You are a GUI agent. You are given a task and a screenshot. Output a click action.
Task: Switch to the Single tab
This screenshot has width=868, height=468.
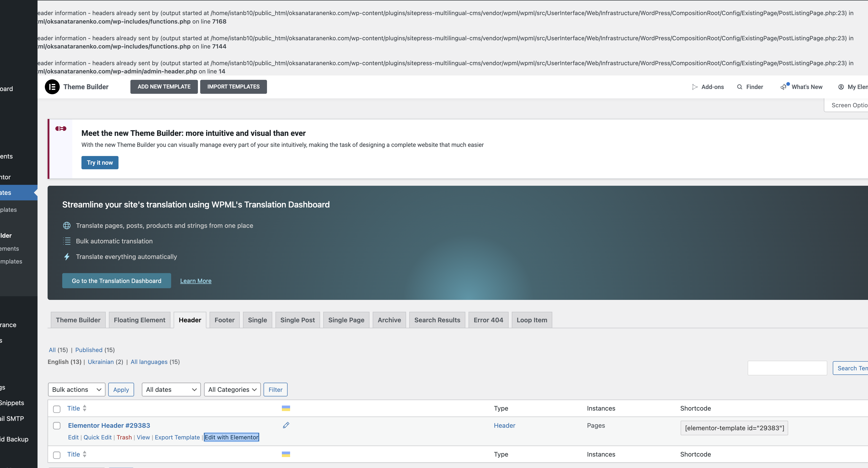tap(257, 320)
